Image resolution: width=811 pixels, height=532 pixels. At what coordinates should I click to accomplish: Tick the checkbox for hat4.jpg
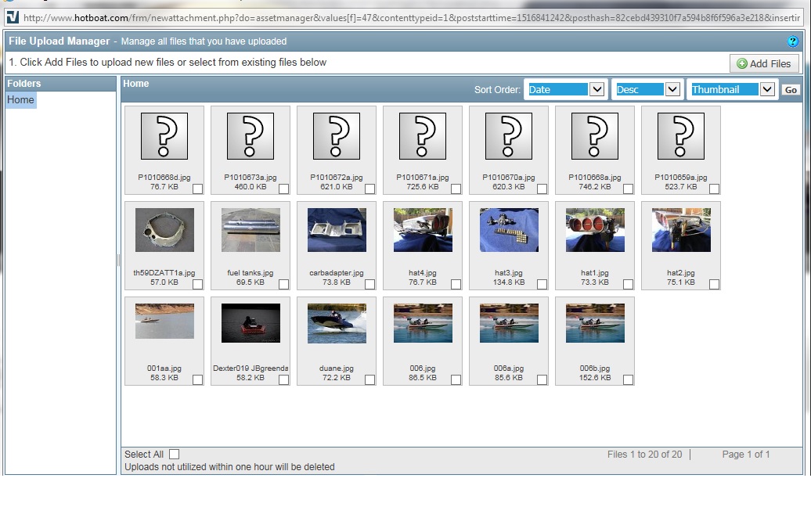pyautogui.click(x=456, y=285)
